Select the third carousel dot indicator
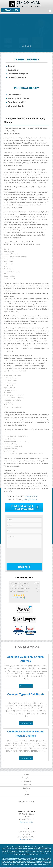Screen dimensions: 53x868 28,46
